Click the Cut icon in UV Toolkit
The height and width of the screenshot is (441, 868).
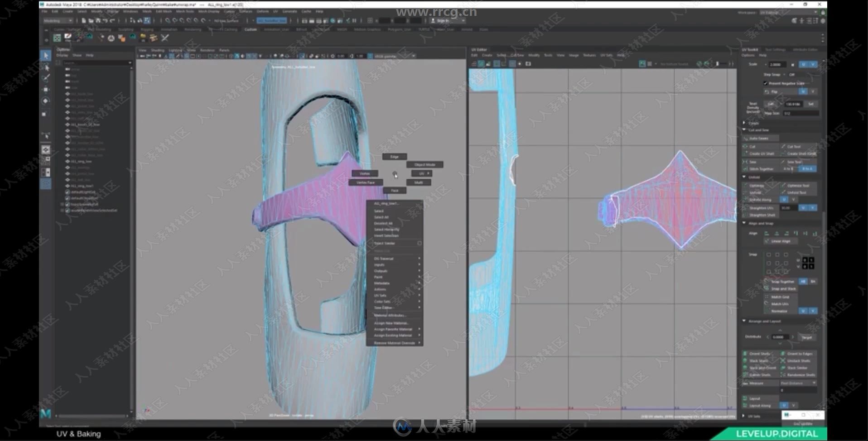(x=746, y=147)
